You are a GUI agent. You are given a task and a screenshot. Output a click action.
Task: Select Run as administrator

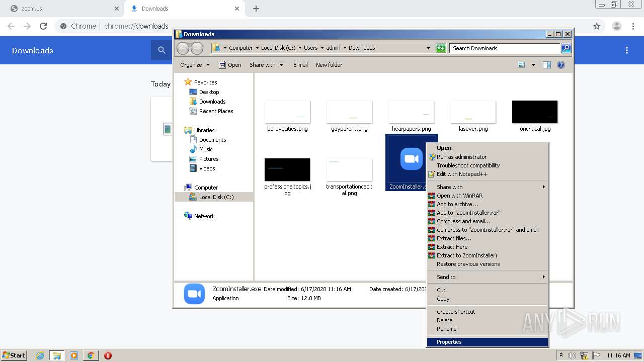(x=488, y=157)
